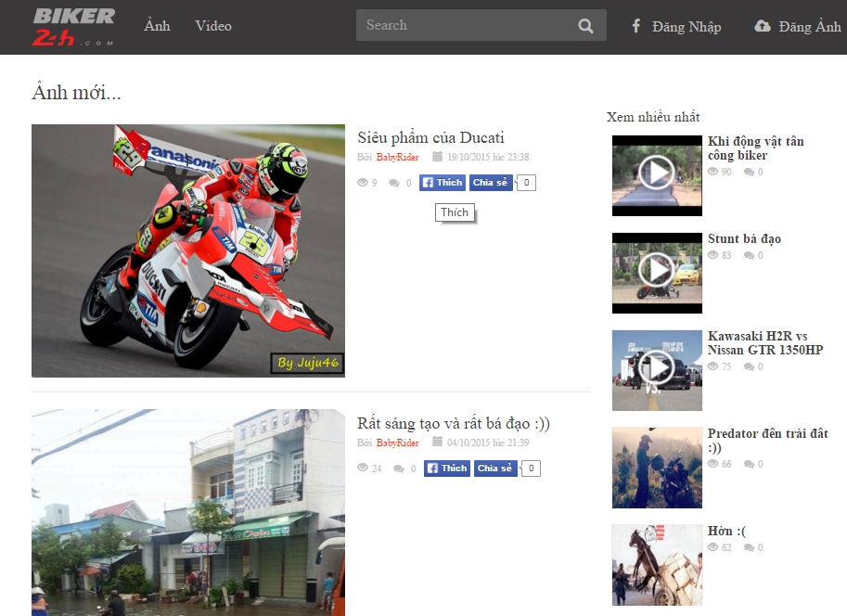Image resolution: width=847 pixels, height=616 pixels.
Task: Open the flooded street photo
Action: tap(188, 512)
